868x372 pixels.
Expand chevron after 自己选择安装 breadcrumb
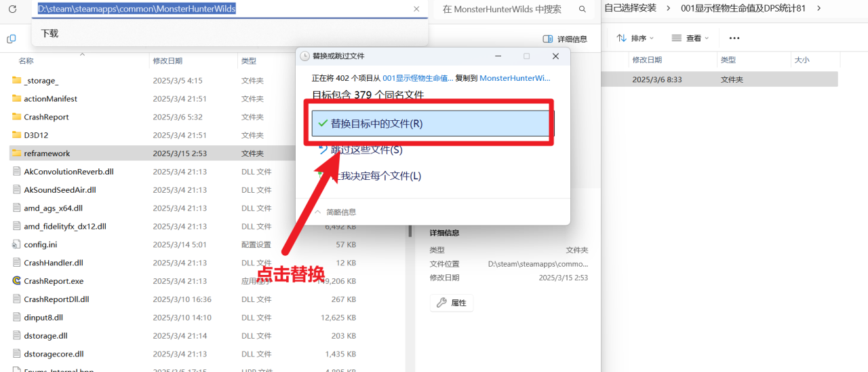[x=669, y=8]
